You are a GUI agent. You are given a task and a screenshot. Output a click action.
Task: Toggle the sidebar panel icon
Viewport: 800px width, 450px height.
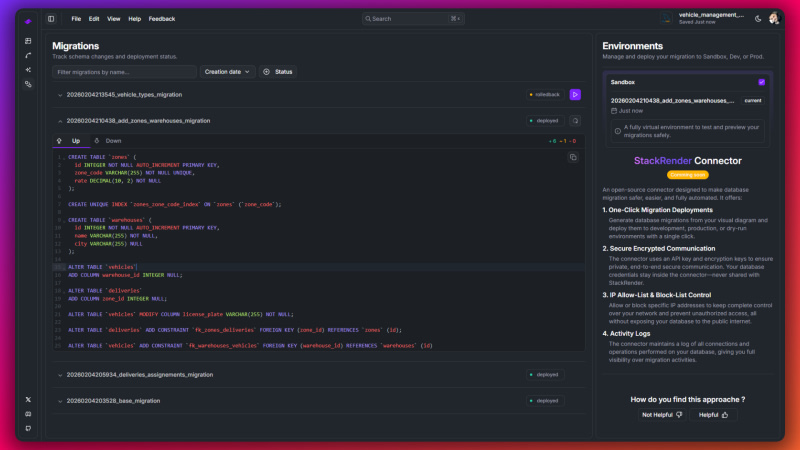point(51,18)
